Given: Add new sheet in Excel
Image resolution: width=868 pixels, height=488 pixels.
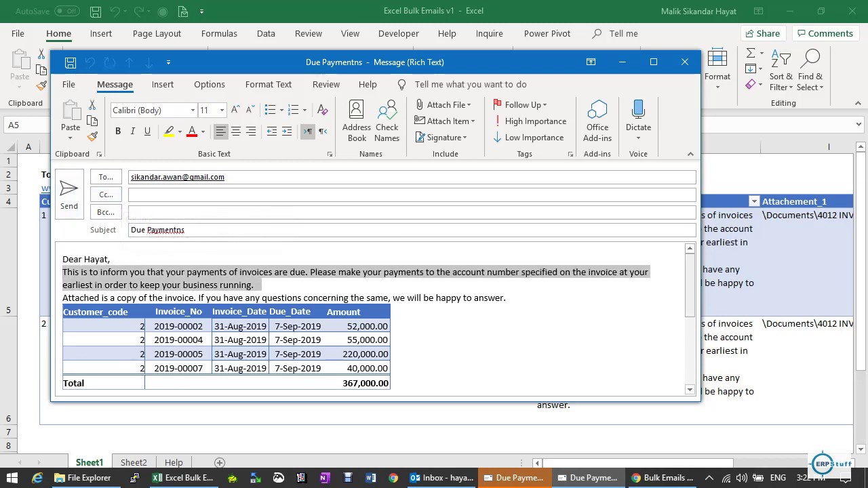Looking at the screenshot, I should (x=220, y=462).
